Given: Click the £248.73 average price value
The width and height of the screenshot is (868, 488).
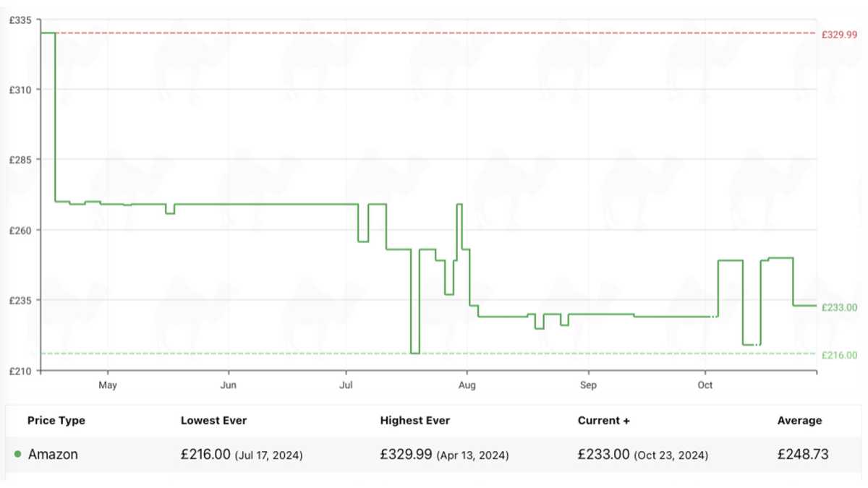Looking at the screenshot, I should click(x=803, y=455).
